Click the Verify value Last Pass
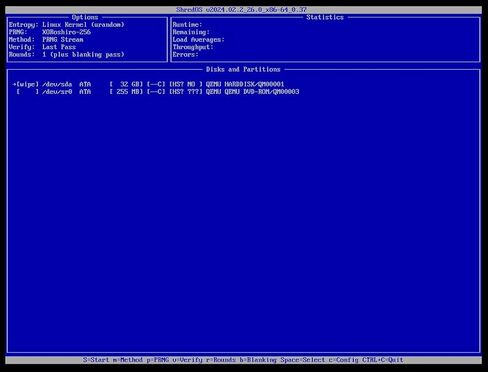This screenshot has height=372, width=488. point(59,47)
